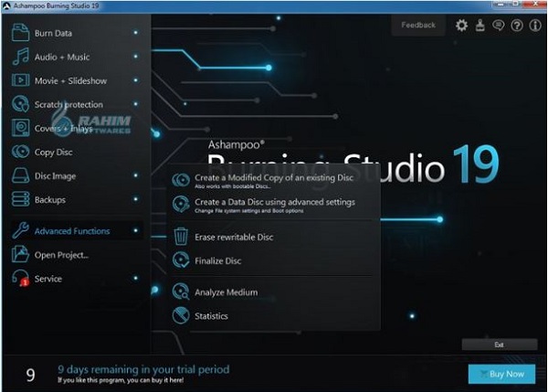The width and height of the screenshot is (548, 392).
Task: Expand Service submenu via its dot
Action: 135,278
